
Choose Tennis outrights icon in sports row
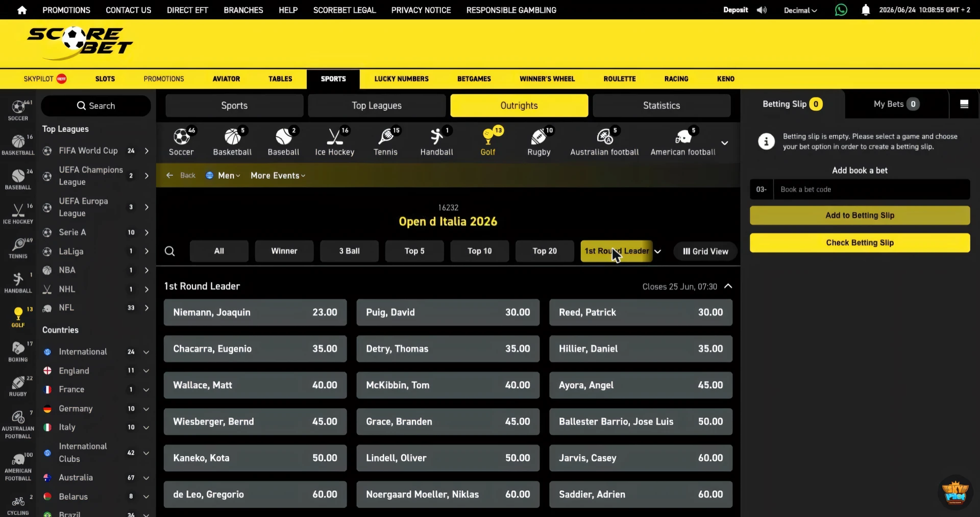[x=385, y=142]
